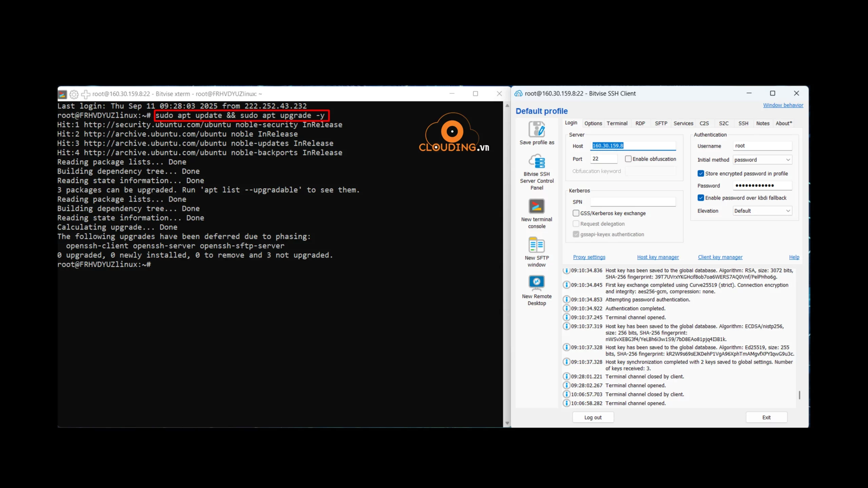Switch to the C2S tab
Image resolution: width=868 pixels, height=488 pixels.
(x=704, y=123)
